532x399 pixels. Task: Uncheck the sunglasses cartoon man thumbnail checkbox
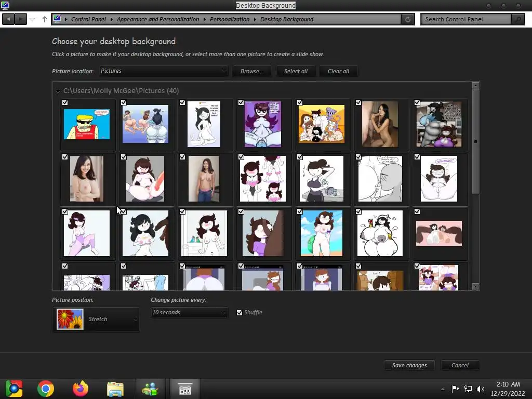[65, 102]
